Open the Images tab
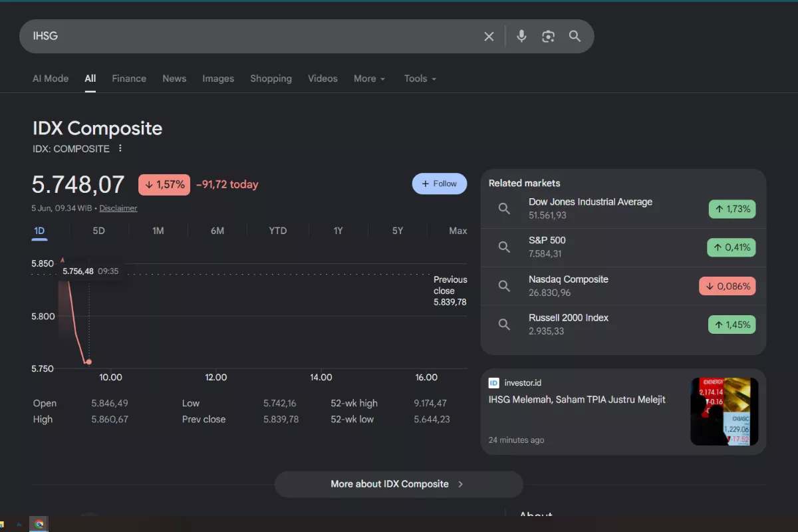Screen dimensions: 798x532 click(x=218, y=78)
